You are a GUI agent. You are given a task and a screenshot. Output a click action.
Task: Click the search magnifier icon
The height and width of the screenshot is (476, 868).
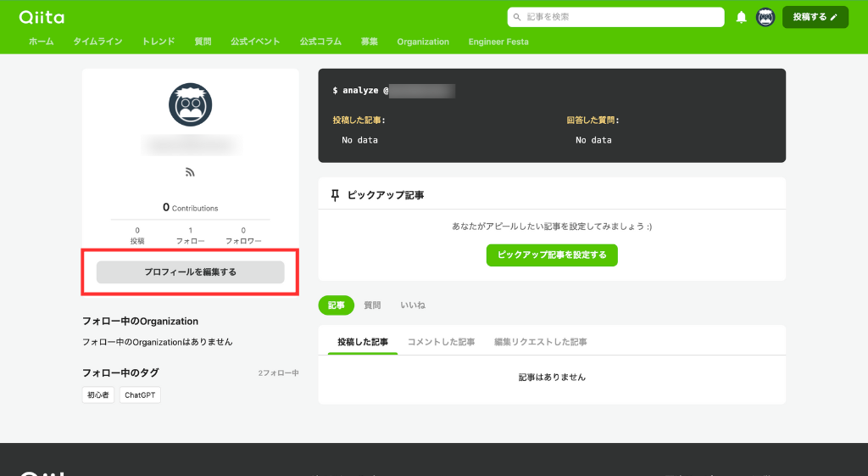click(517, 17)
